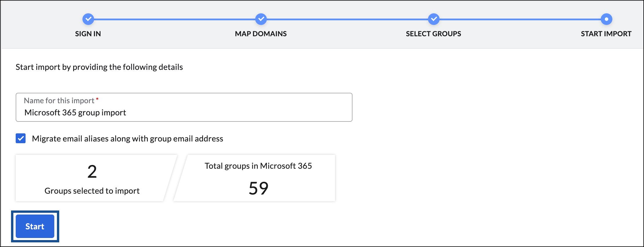The height and width of the screenshot is (247, 644).
Task: Click 'Migrate email aliases along with group' label
Action: click(x=127, y=139)
